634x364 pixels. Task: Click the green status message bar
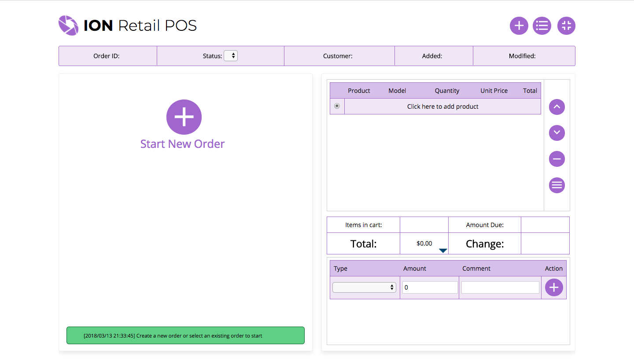point(185,335)
